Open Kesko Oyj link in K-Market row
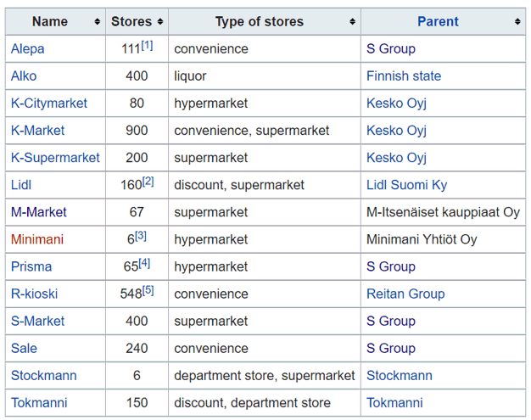Image resolution: width=531 pixels, height=420 pixels. tap(396, 131)
